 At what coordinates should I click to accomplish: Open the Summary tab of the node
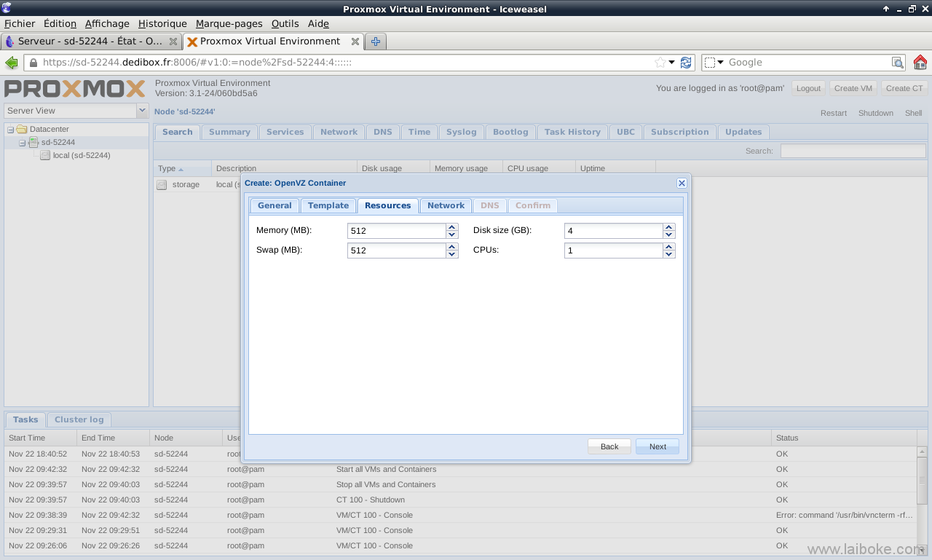pos(229,132)
